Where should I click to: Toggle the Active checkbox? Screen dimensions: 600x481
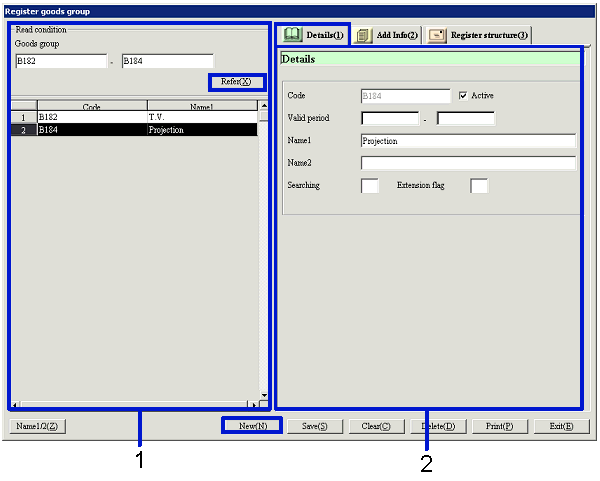point(463,96)
